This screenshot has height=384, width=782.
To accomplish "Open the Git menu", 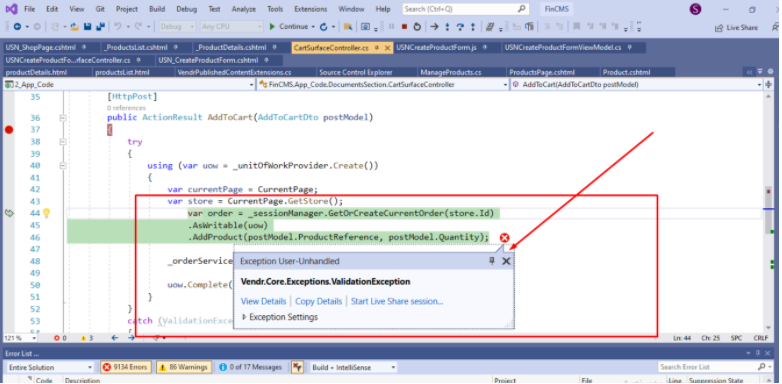I will 100,9.
